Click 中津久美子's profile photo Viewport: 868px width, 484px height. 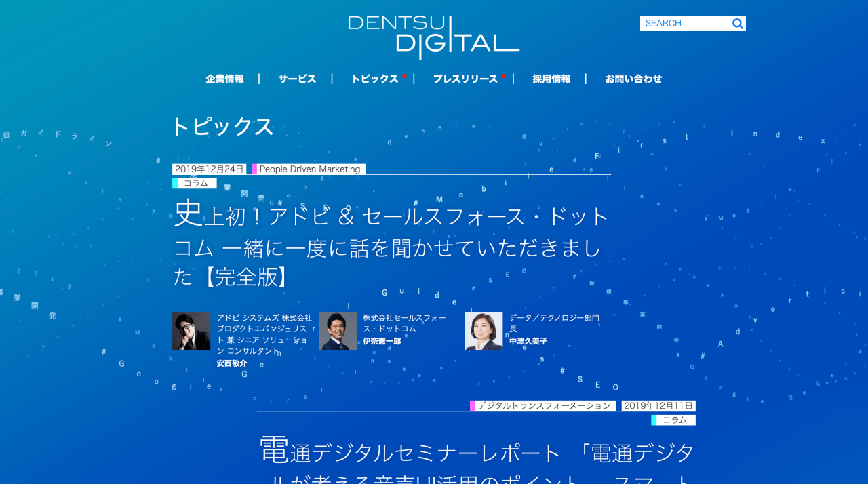click(x=484, y=331)
